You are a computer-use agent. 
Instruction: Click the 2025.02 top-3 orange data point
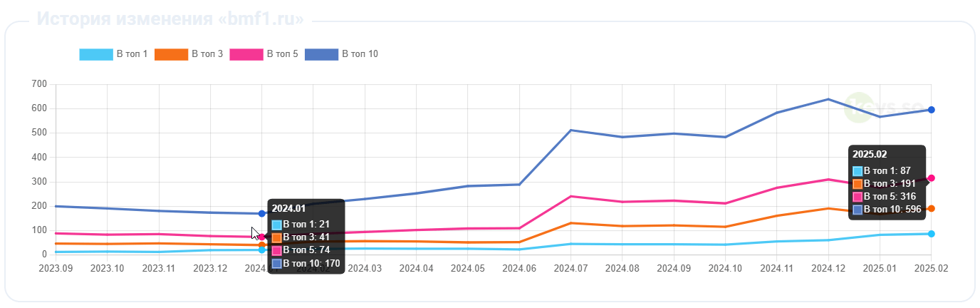[931, 208]
